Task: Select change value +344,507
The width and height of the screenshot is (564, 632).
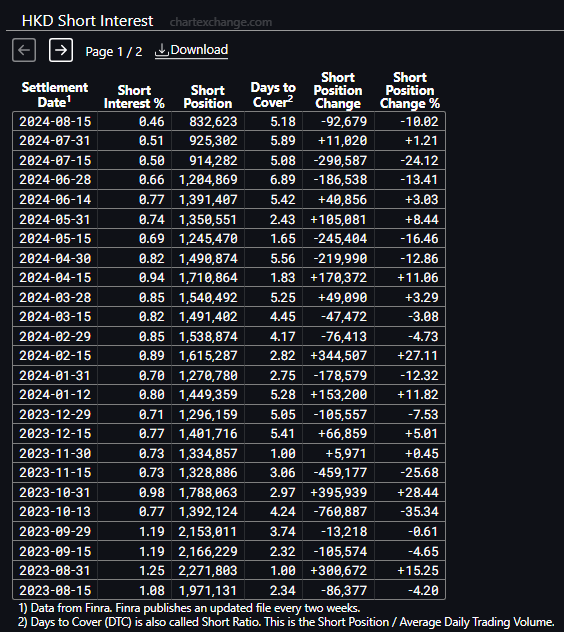Action: click(x=339, y=356)
